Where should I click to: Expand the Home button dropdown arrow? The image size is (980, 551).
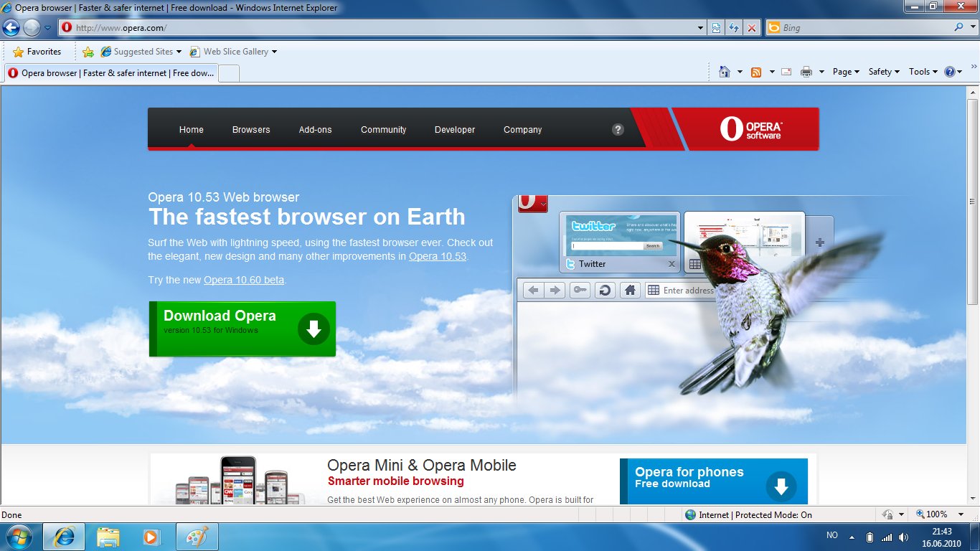740,72
